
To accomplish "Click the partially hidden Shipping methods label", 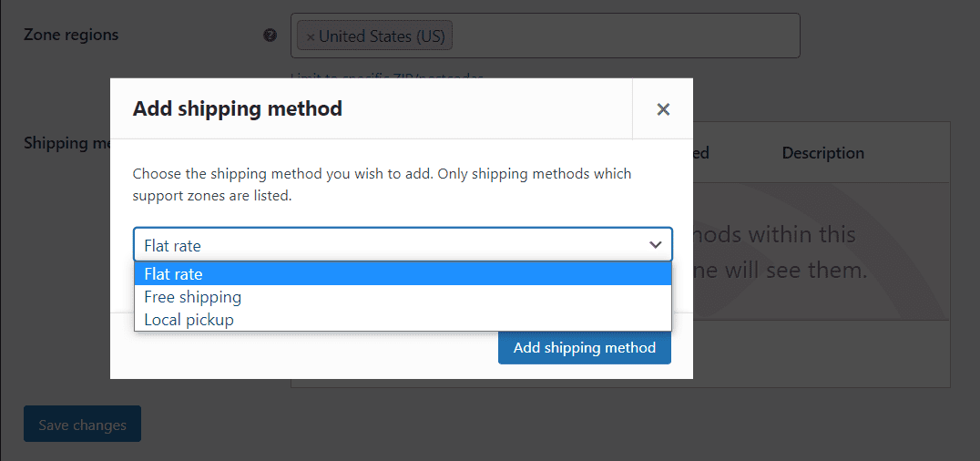I will point(66,143).
